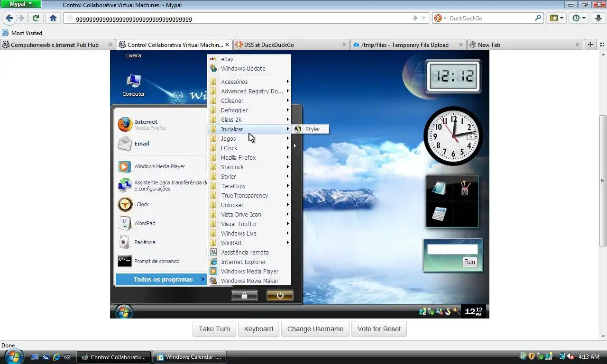
Task: Expand the WinRAR folder submenu
Action: pyautogui.click(x=249, y=243)
